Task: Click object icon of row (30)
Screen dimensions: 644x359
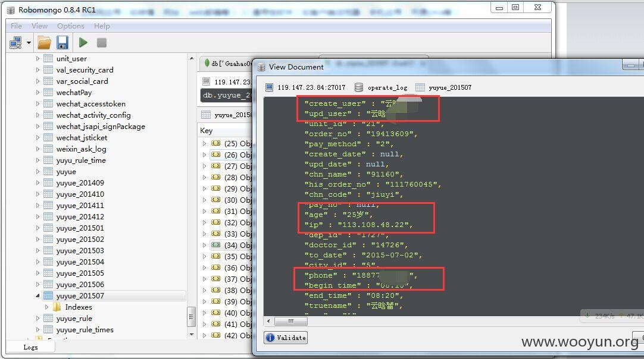Action: [x=215, y=200]
